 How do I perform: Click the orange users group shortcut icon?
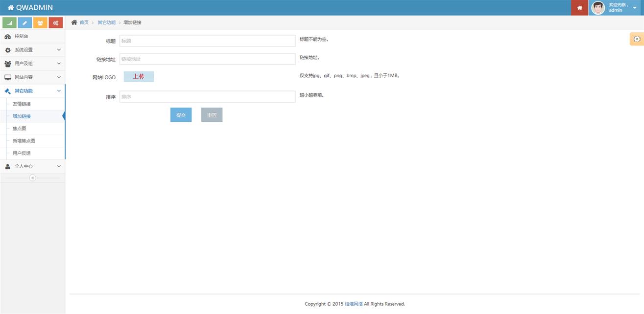(x=40, y=23)
